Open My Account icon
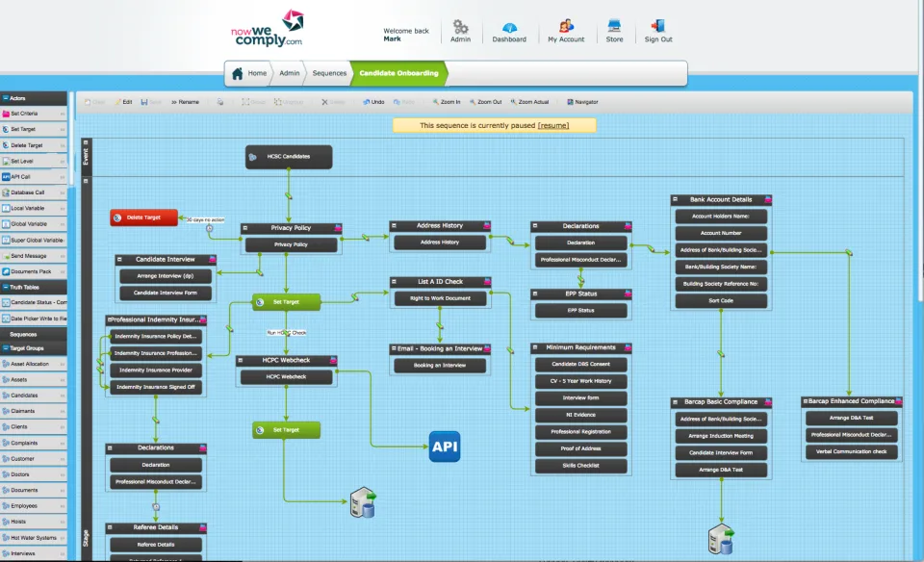Viewport: 924px width, 562px height. click(x=566, y=26)
